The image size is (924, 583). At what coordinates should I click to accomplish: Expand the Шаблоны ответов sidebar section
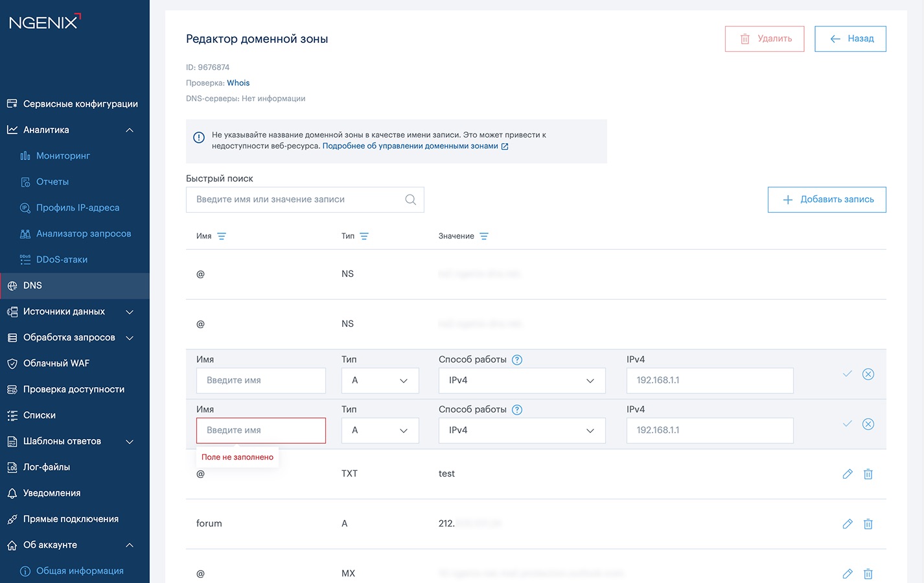pyautogui.click(x=130, y=442)
